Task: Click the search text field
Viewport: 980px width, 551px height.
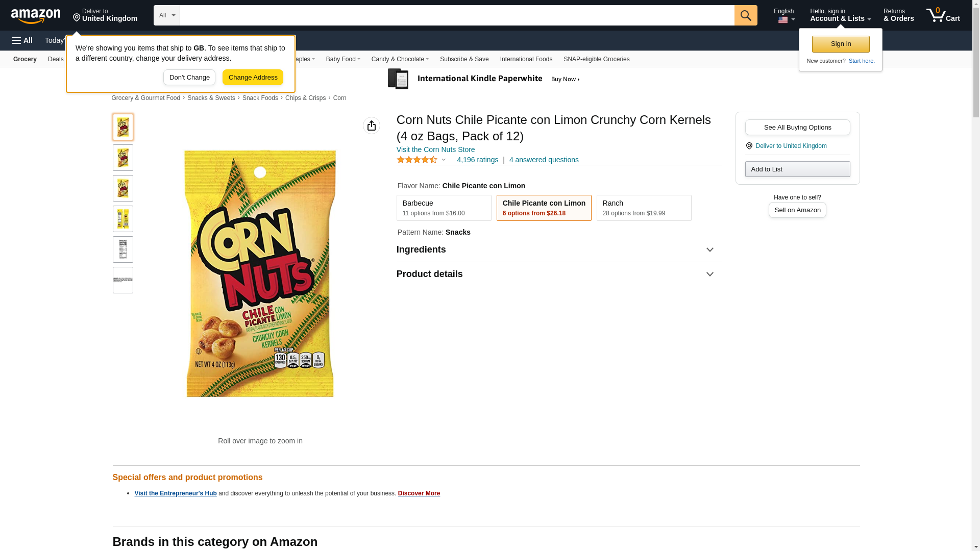Action: coord(457,15)
